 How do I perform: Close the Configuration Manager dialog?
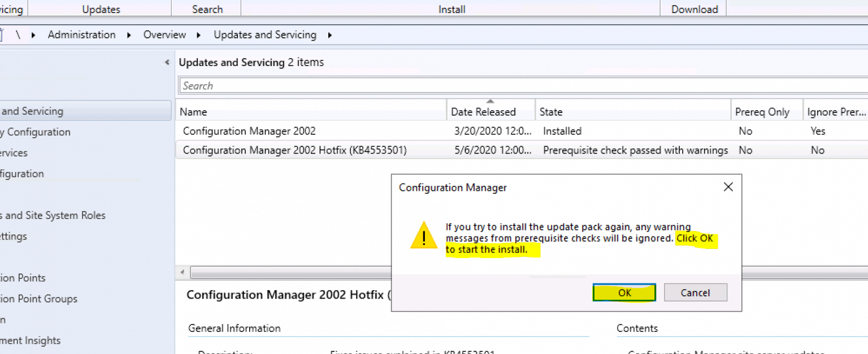point(728,187)
